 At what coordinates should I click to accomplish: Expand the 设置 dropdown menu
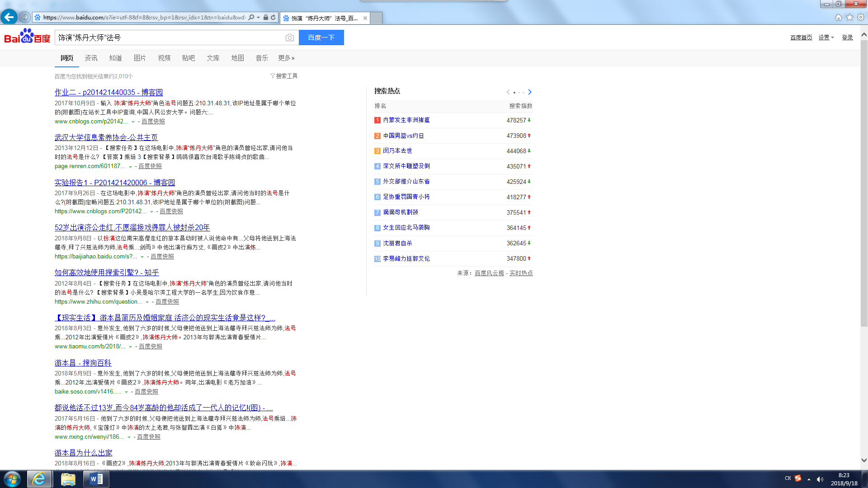(826, 38)
